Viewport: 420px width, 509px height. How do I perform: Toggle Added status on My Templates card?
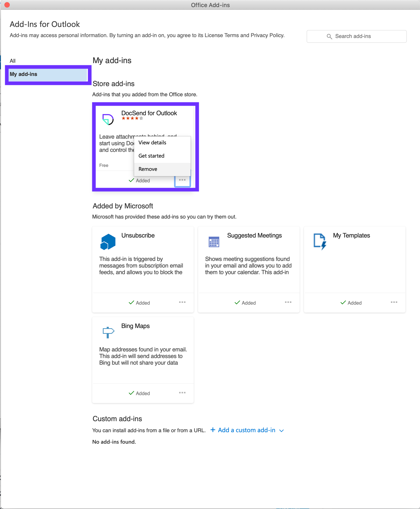point(351,303)
